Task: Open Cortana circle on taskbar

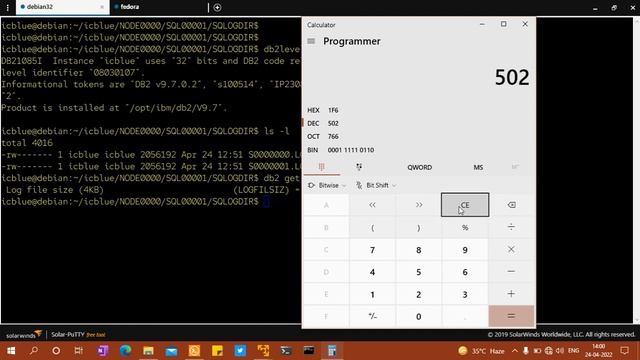Action: click(56, 351)
